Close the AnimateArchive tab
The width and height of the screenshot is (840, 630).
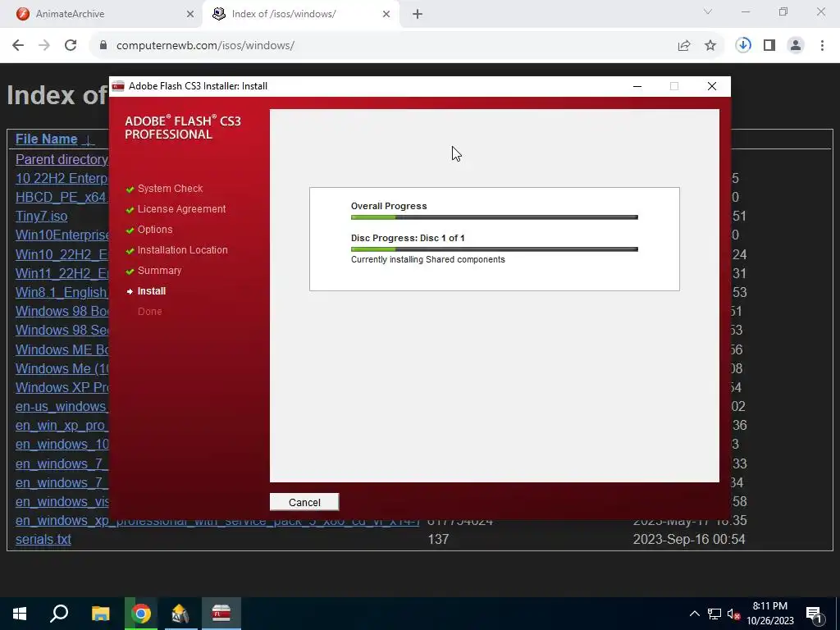[x=190, y=14]
